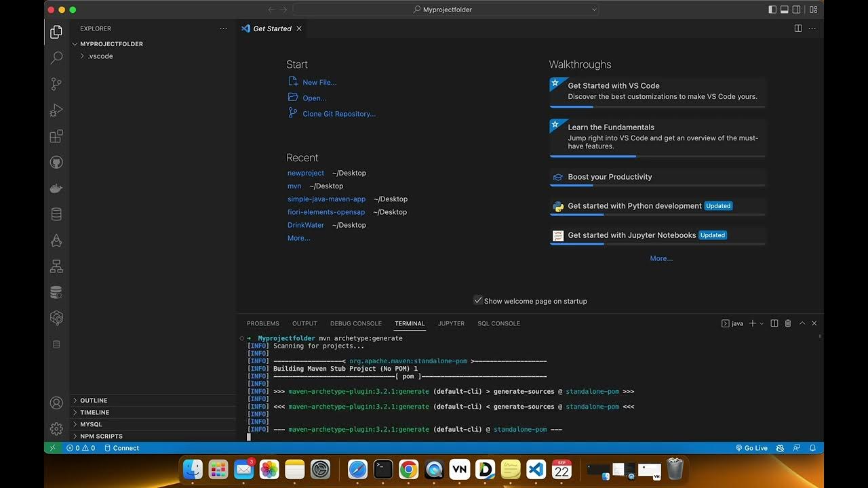
Task: Open the Extensions view
Action: tap(56, 136)
